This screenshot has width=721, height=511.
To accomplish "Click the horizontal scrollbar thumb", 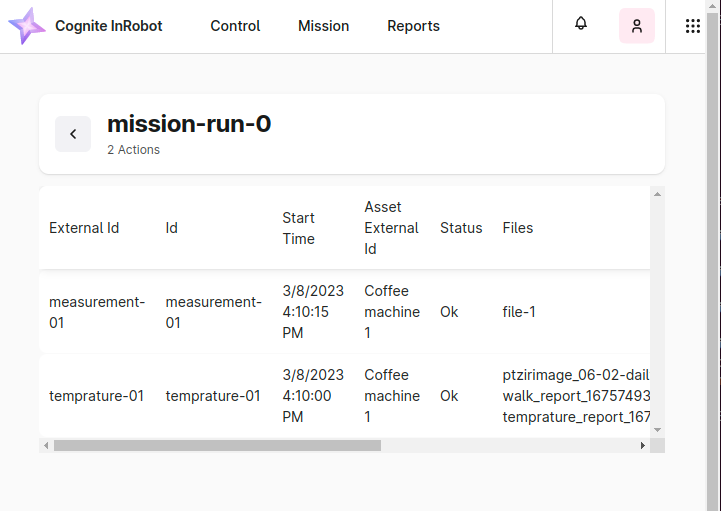I will point(217,445).
